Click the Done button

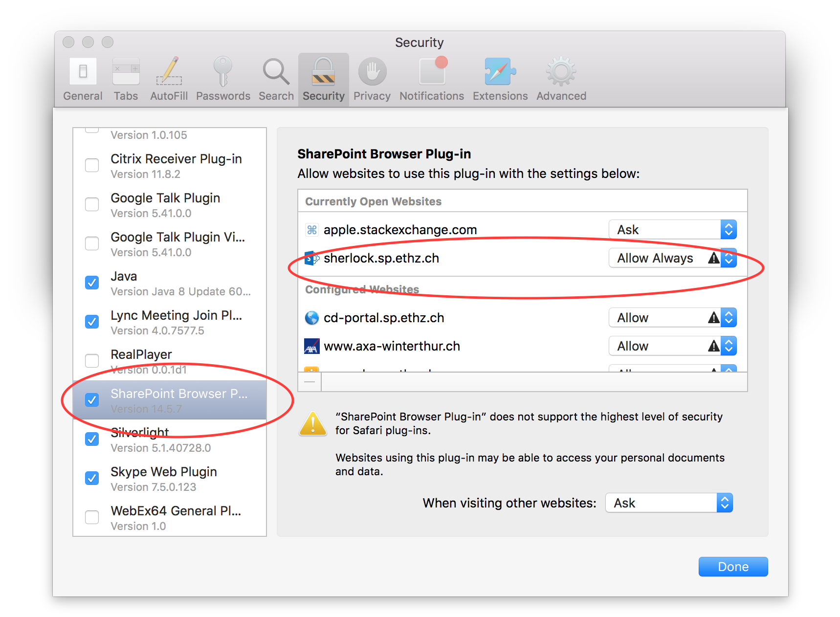tap(733, 567)
